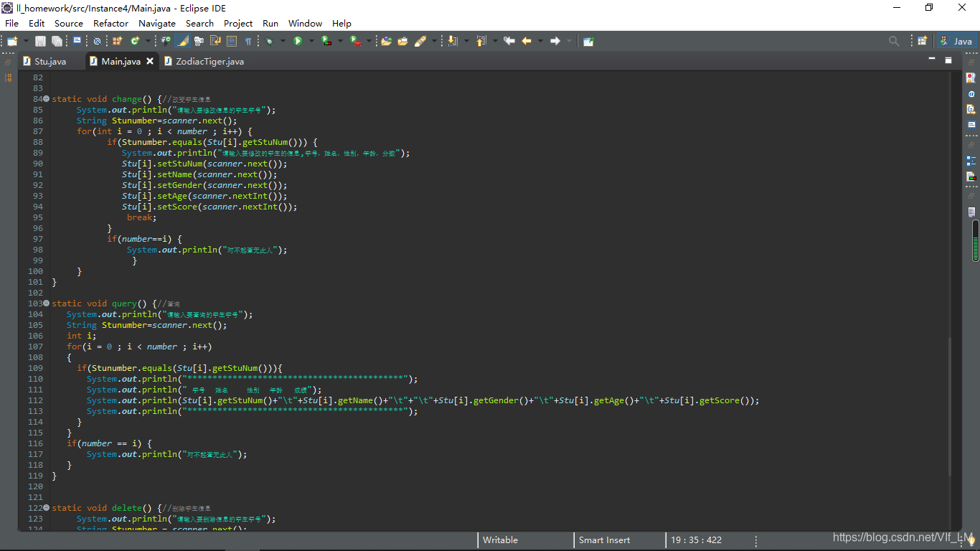Expand the Debug dropdown arrow

pos(283,41)
